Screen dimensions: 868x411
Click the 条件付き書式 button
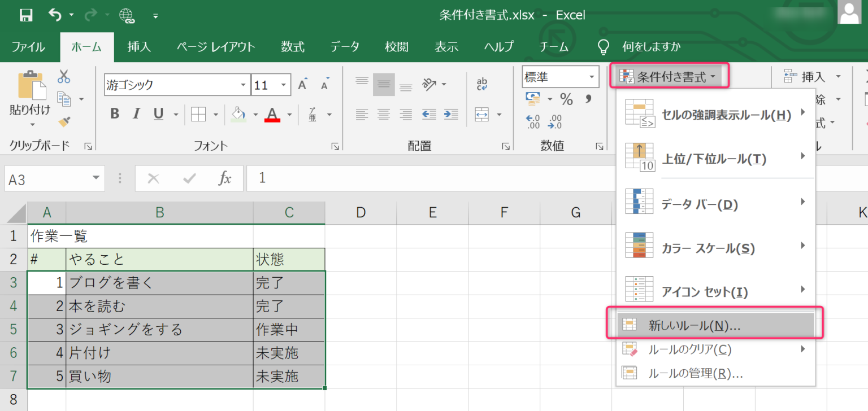[x=669, y=77]
